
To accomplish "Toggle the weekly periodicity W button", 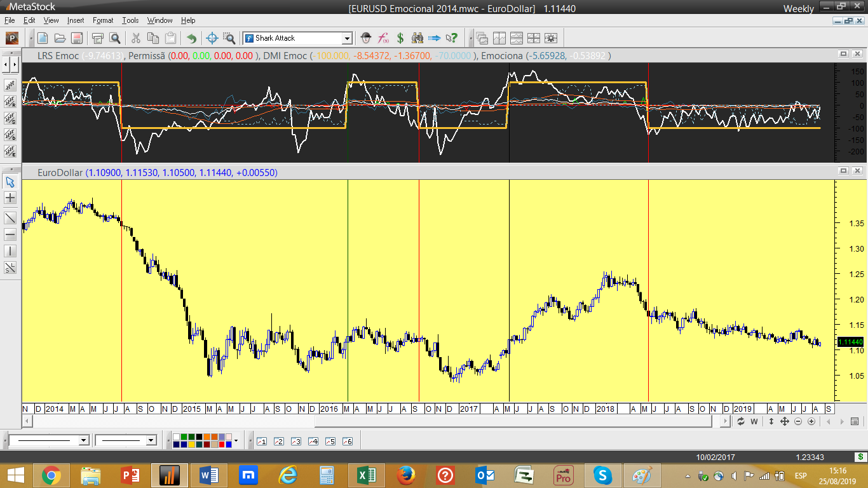I will pyautogui.click(x=754, y=421).
